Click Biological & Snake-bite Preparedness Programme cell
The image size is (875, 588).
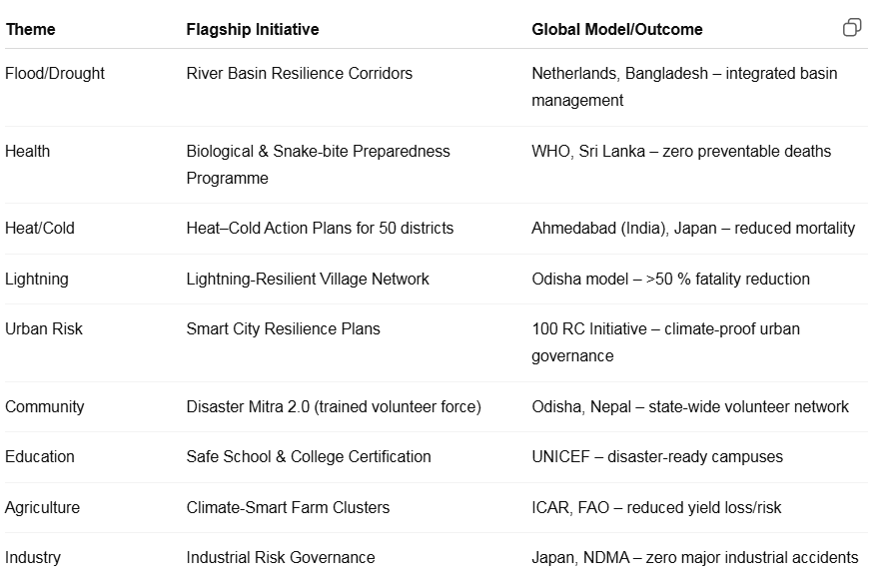318,165
